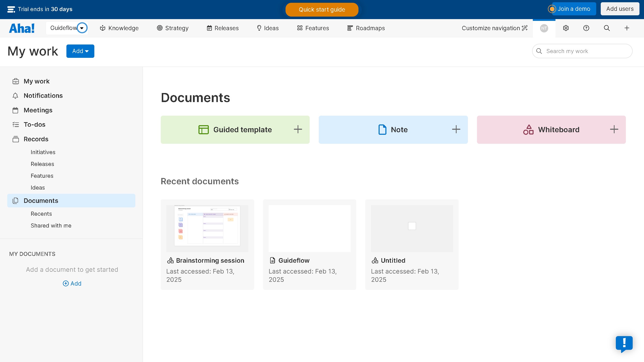Click the Search my work input field
The width and height of the screenshot is (644, 362).
582,51
